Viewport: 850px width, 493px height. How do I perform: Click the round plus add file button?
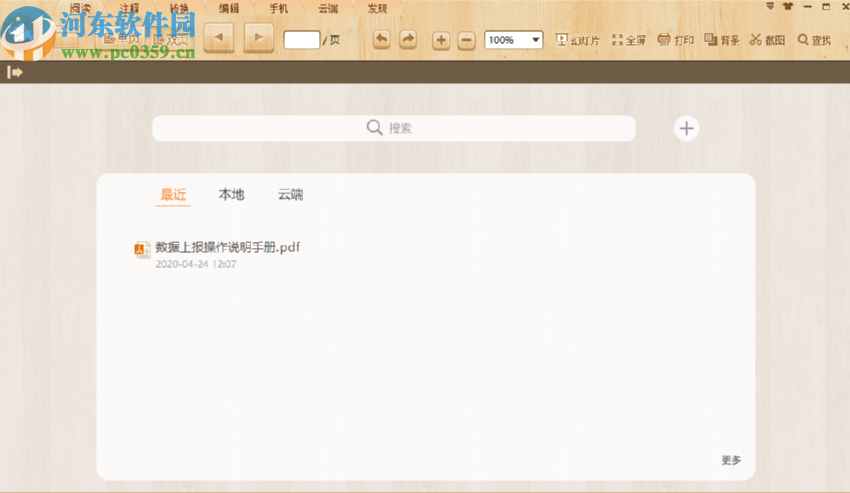(x=686, y=129)
